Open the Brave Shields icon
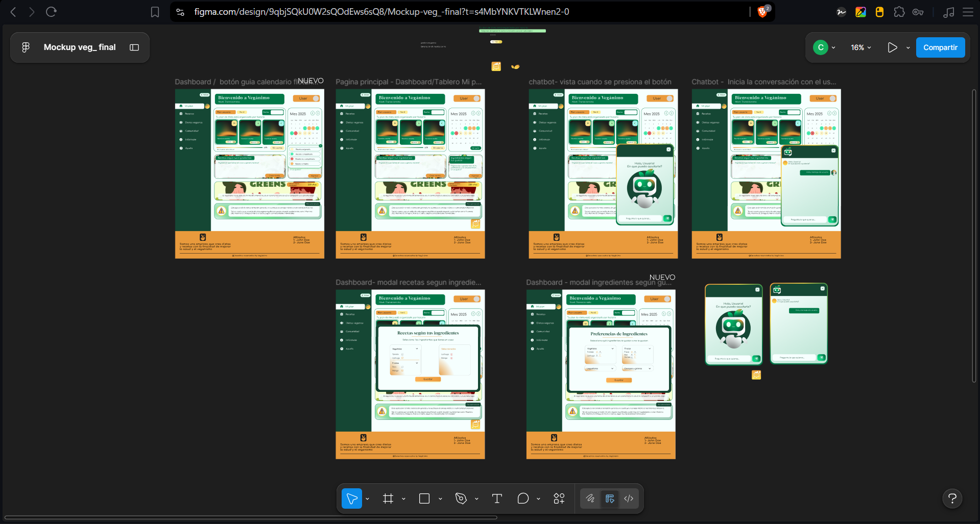This screenshot has width=980, height=524. [763, 12]
